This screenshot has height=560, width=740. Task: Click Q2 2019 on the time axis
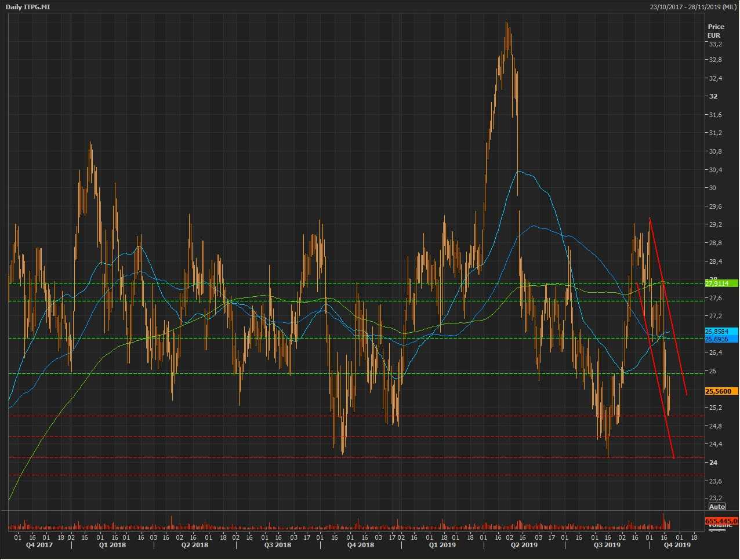524,545
